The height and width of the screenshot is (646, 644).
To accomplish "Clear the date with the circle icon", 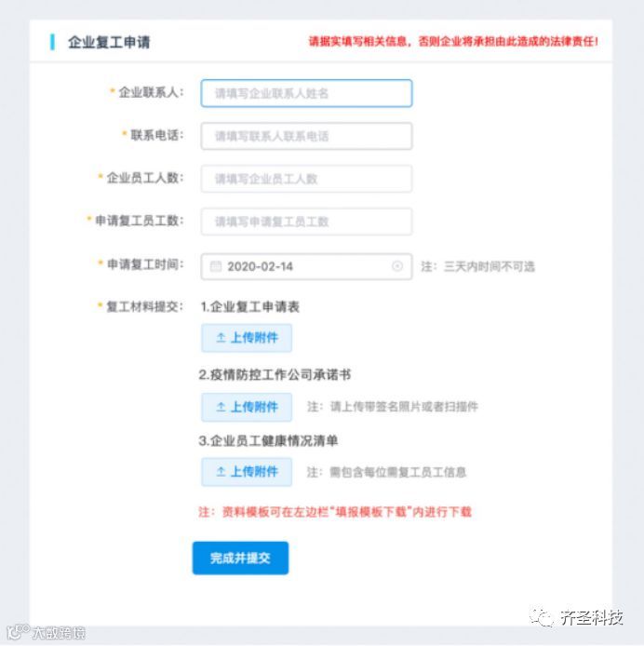I will [x=397, y=266].
